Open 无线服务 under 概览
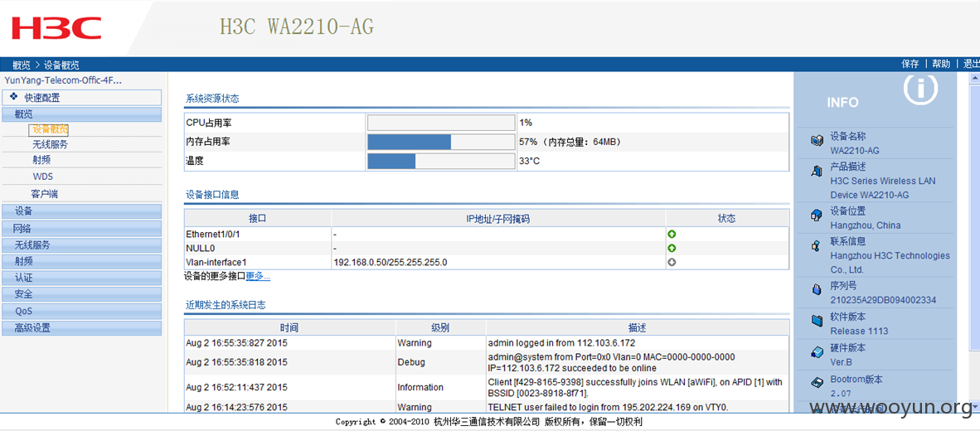The width and height of the screenshot is (980, 431). (50, 144)
